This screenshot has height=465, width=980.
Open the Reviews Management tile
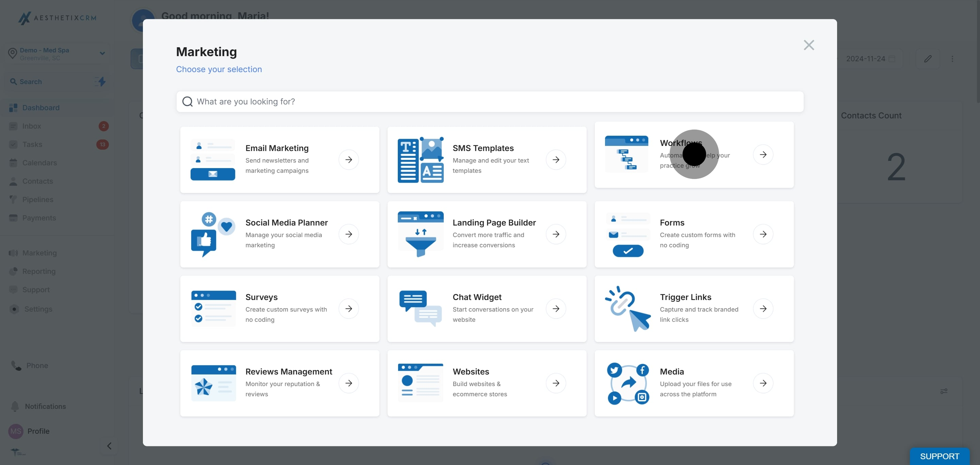tap(288, 383)
